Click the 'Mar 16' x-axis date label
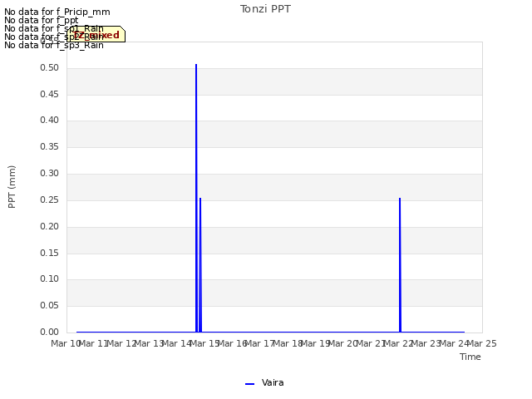The width and height of the screenshot is (532, 399). click(x=233, y=343)
